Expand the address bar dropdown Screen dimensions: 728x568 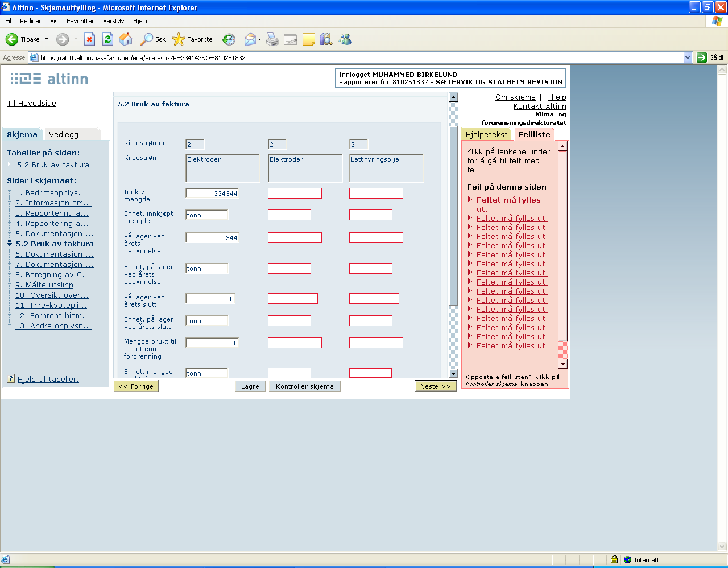click(x=688, y=57)
